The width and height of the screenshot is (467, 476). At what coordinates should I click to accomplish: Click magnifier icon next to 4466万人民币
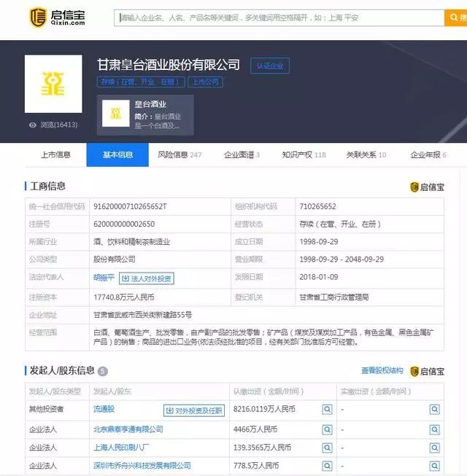327,429
